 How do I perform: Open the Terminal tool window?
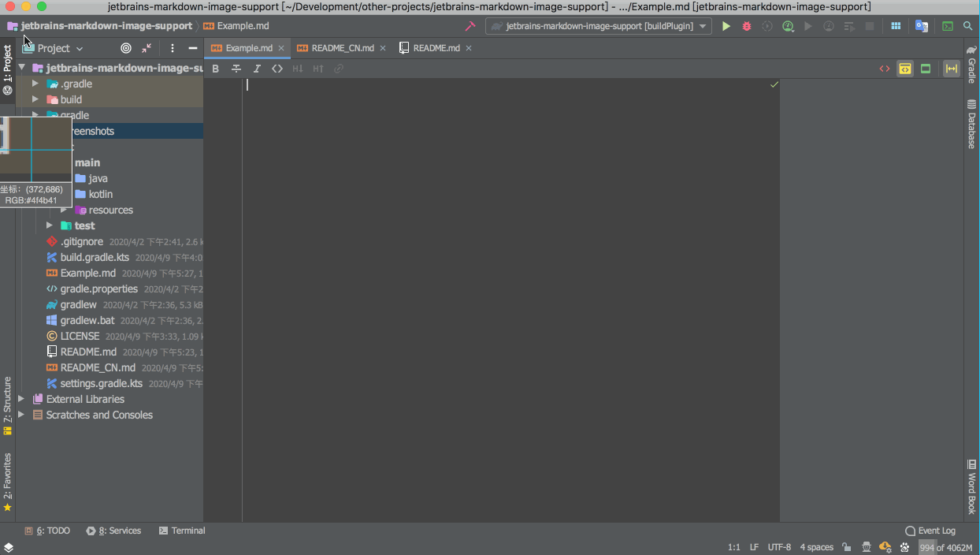[182, 531]
